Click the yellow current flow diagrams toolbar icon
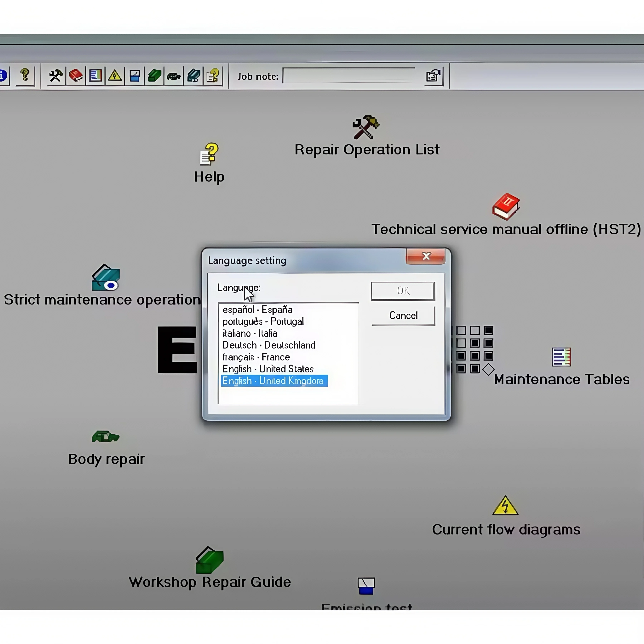This screenshot has width=644, height=644. 115,76
